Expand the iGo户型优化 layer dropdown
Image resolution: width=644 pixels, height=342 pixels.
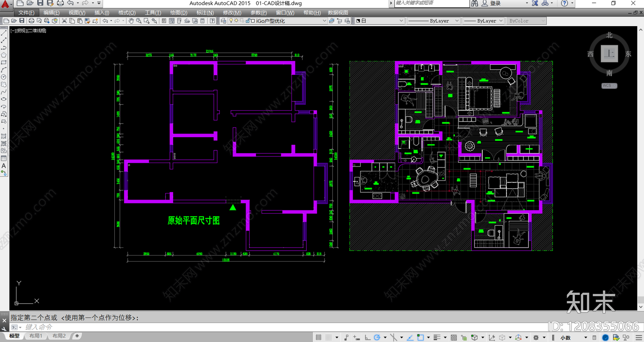click(x=324, y=21)
